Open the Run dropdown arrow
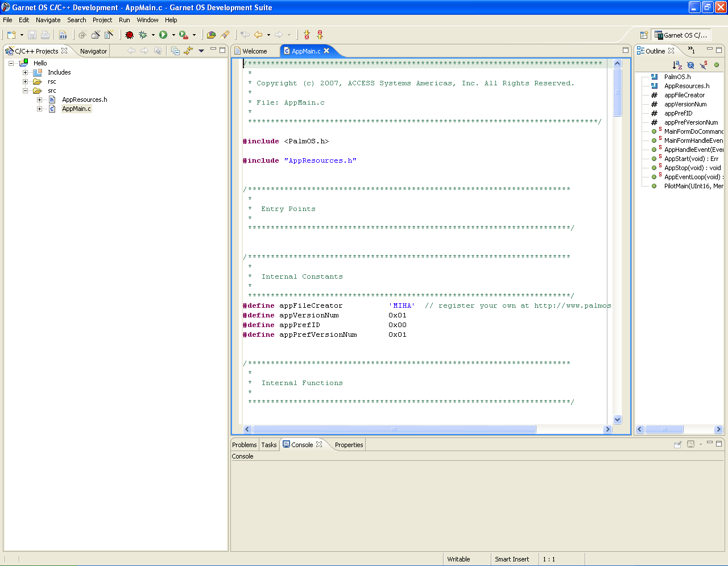This screenshot has height=566, width=728. point(173,35)
